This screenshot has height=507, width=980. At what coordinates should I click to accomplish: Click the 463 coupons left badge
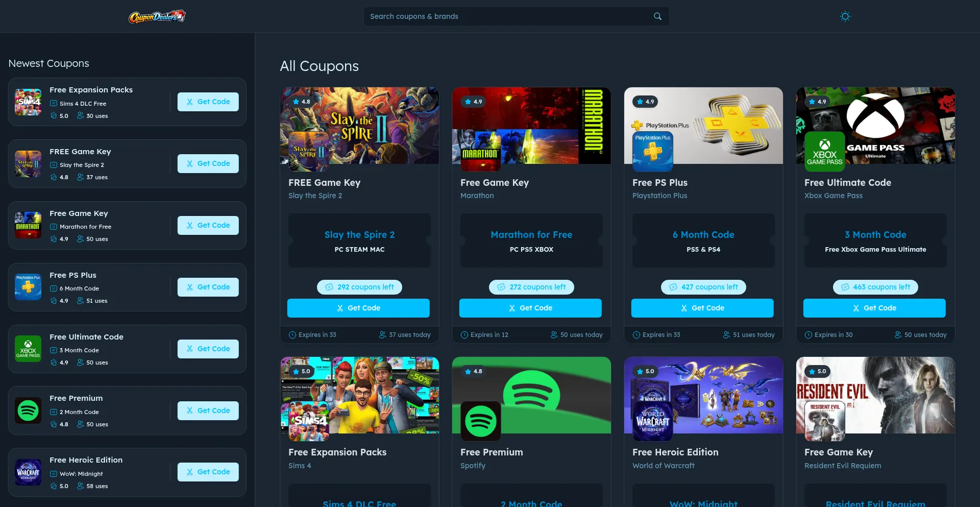[875, 287]
